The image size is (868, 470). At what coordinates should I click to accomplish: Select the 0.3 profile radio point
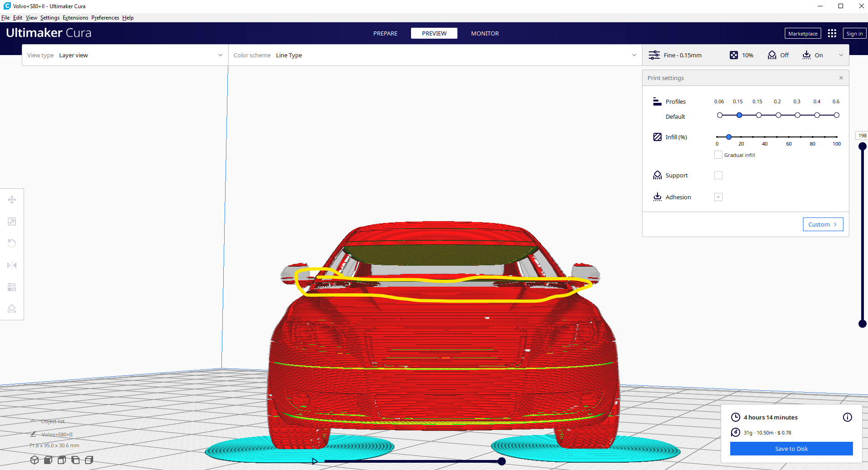tap(798, 115)
